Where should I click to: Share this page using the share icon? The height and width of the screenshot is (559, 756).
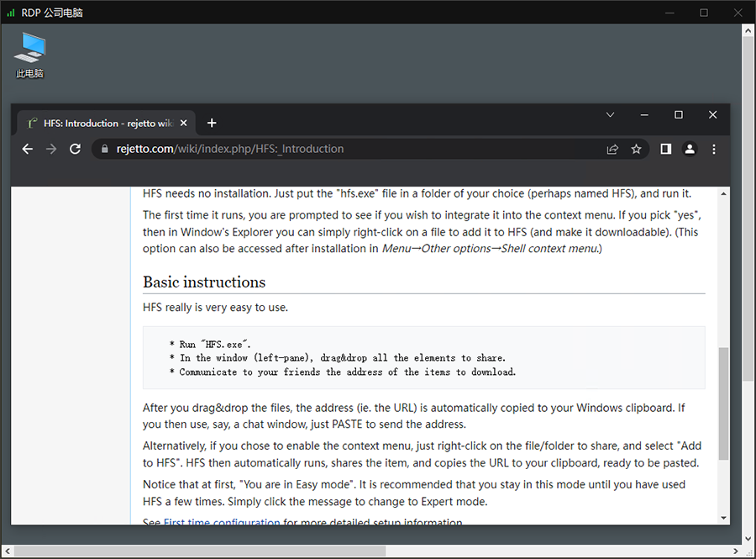pos(612,149)
